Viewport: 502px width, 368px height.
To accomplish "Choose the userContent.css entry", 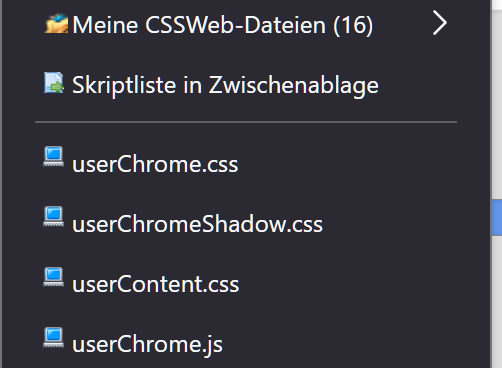I will click(x=246, y=284).
